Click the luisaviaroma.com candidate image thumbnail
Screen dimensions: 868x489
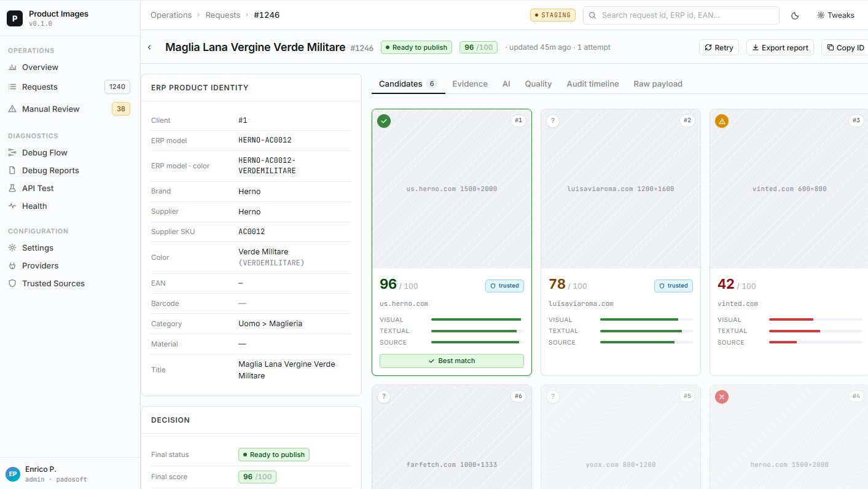coord(620,189)
